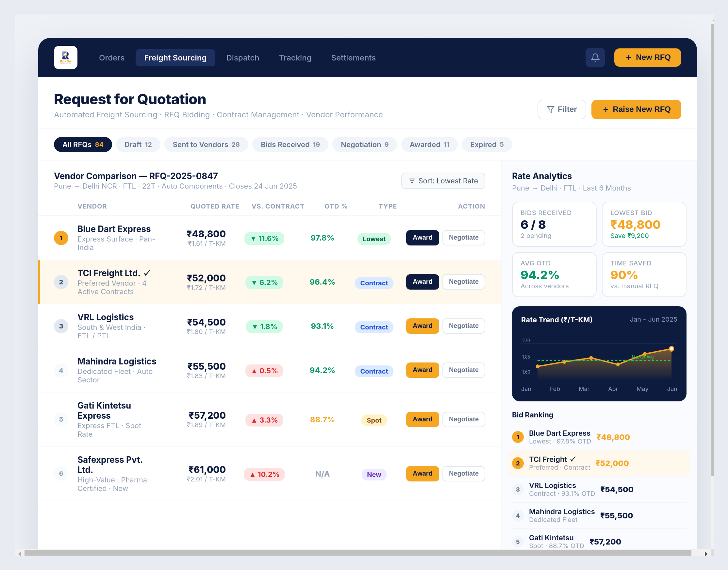Select Negotiation 9 chip

point(364,144)
